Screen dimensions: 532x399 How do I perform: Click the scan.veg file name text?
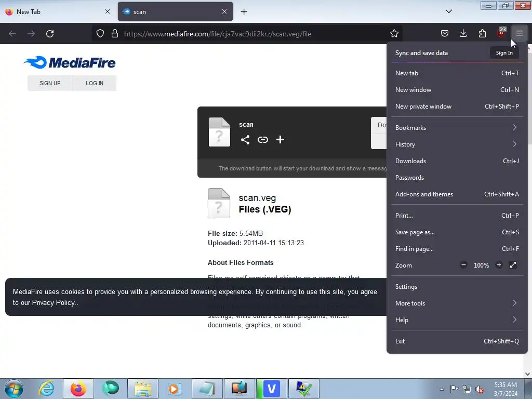[257, 198]
